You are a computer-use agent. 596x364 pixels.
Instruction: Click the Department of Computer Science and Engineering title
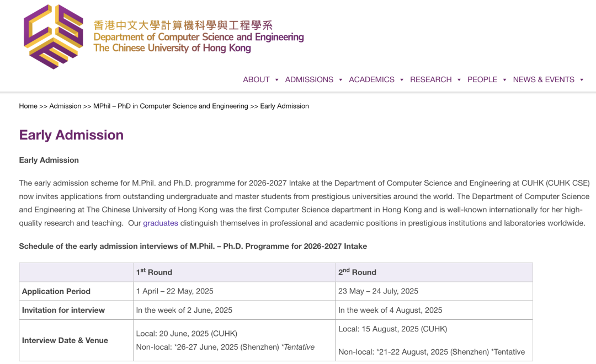coord(199,37)
